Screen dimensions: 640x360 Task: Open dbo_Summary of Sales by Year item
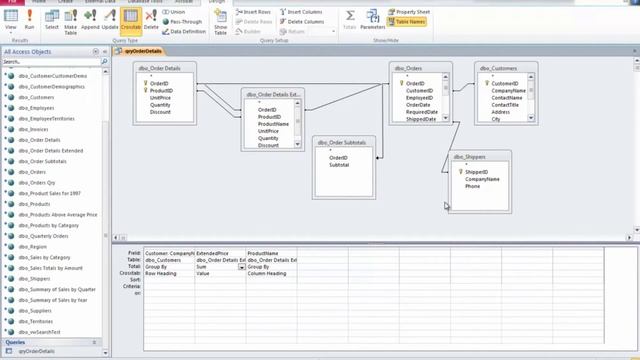(x=53, y=300)
